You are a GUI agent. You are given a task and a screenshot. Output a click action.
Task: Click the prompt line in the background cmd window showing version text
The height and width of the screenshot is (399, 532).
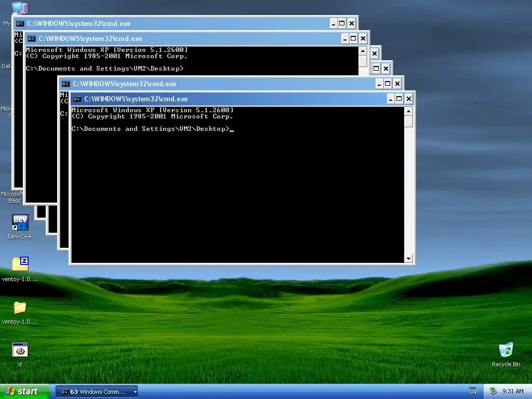coord(104,69)
